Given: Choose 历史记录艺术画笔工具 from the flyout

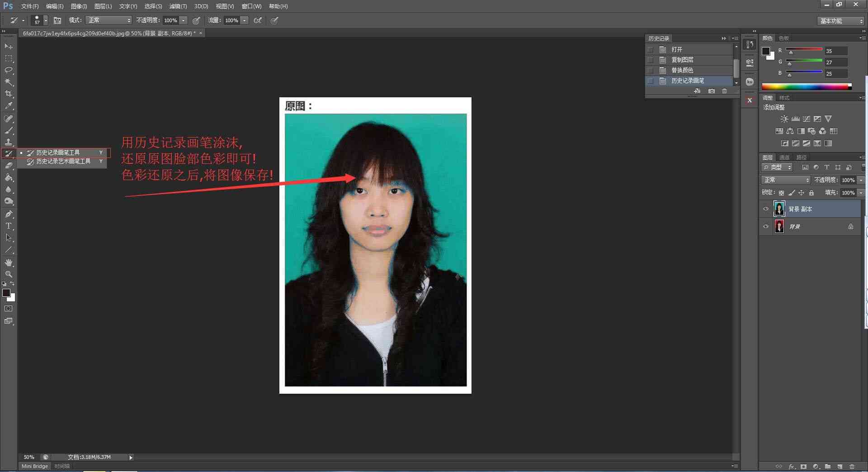Looking at the screenshot, I should tap(63, 161).
